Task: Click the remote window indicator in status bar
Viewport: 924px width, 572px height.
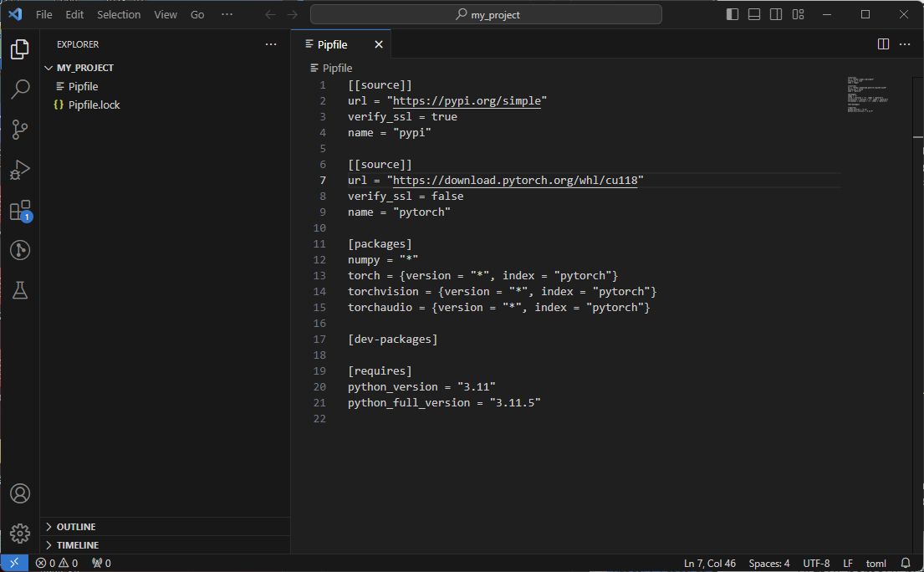Action: (x=14, y=563)
